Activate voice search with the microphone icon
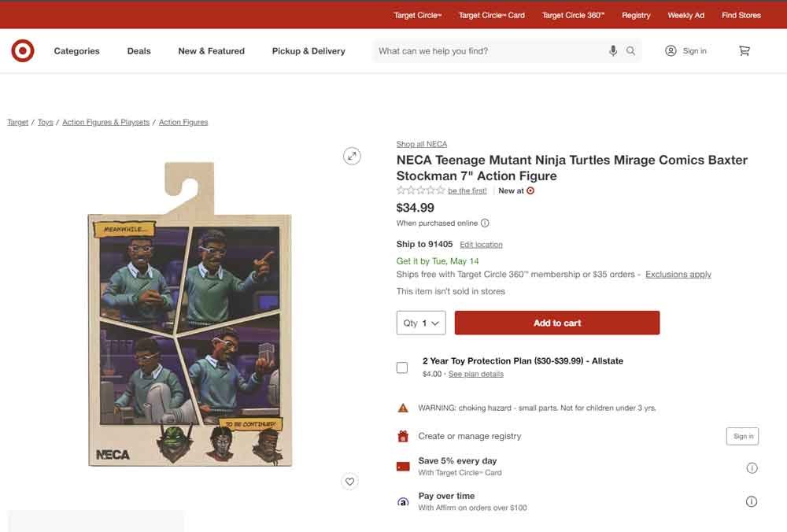Image resolution: width=787 pixels, height=532 pixels. pos(613,50)
